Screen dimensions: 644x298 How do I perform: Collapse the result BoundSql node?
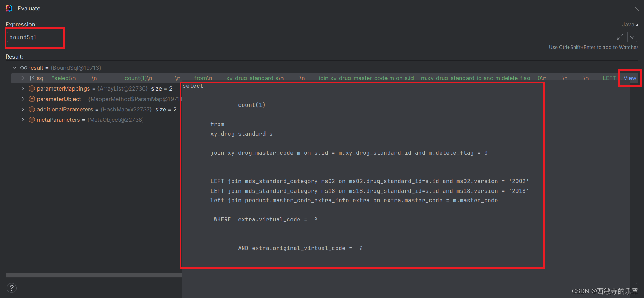[x=15, y=68]
